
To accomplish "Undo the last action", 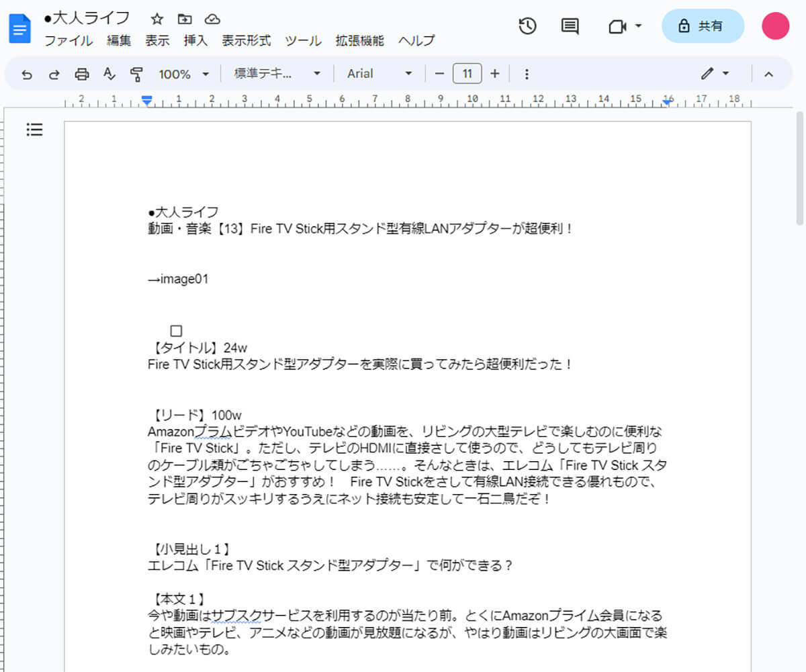I will 27,74.
